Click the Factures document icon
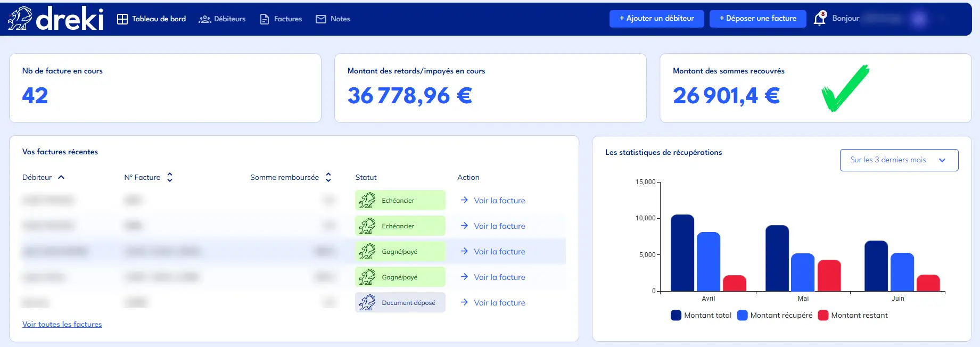Image resolution: width=980 pixels, height=347 pixels. 264,19
